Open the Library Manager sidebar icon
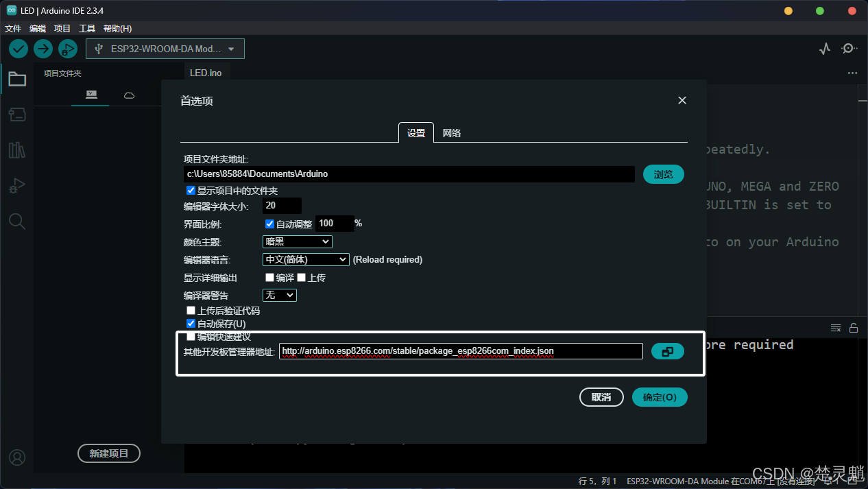This screenshot has height=489, width=868. tap(17, 150)
